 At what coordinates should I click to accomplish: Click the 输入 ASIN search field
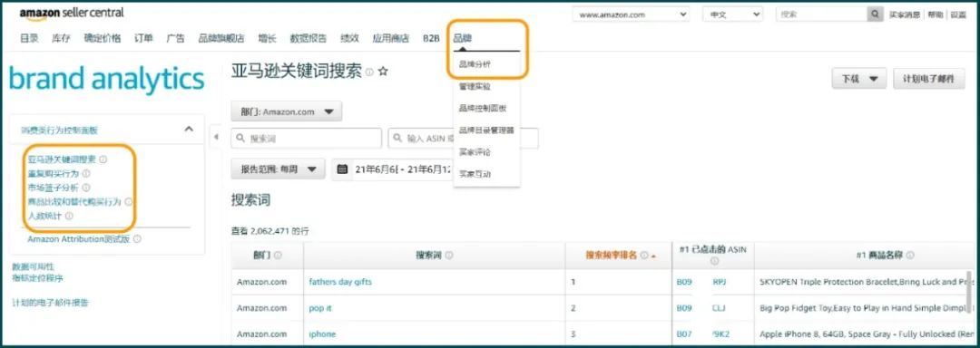coord(463,139)
